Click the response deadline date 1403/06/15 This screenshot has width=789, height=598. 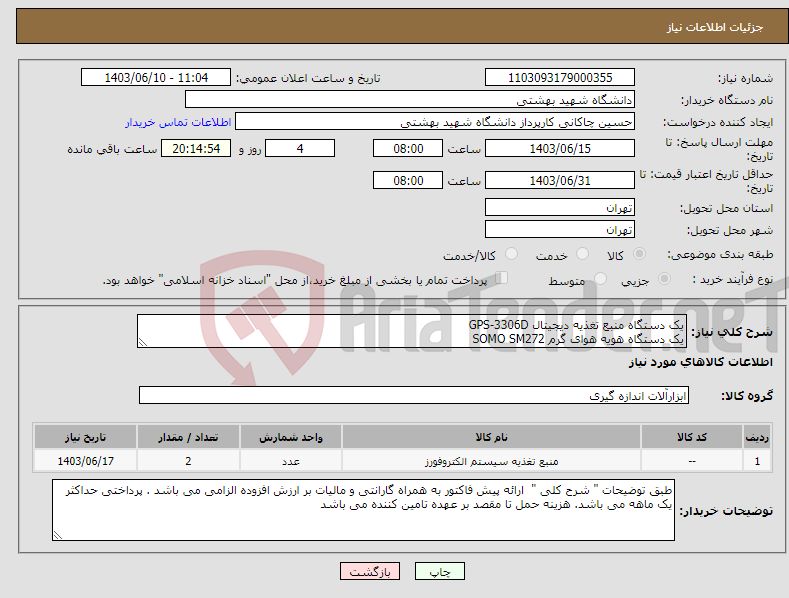[560, 148]
